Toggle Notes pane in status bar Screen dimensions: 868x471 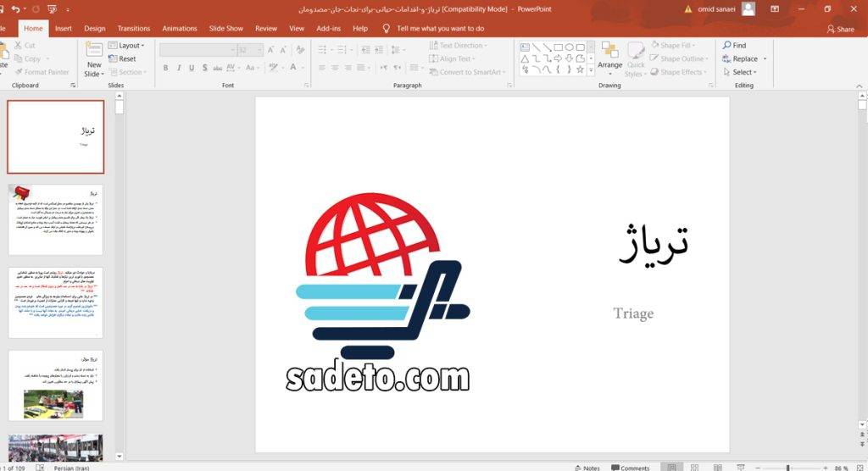[x=587, y=468]
